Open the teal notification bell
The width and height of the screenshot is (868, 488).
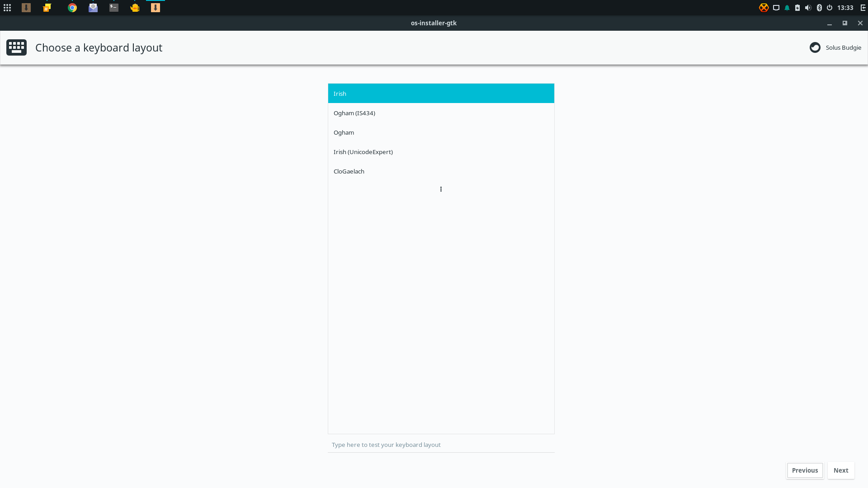[787, 8]
